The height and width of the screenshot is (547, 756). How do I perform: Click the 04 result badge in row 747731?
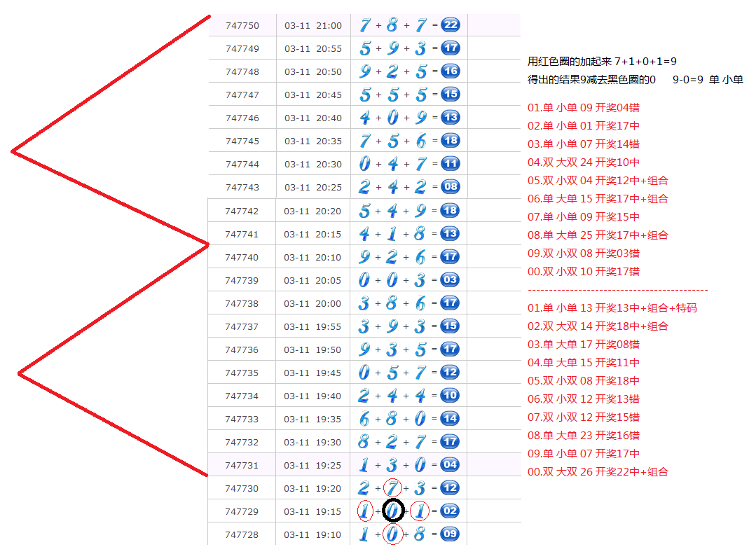click(x=450, y=464)
